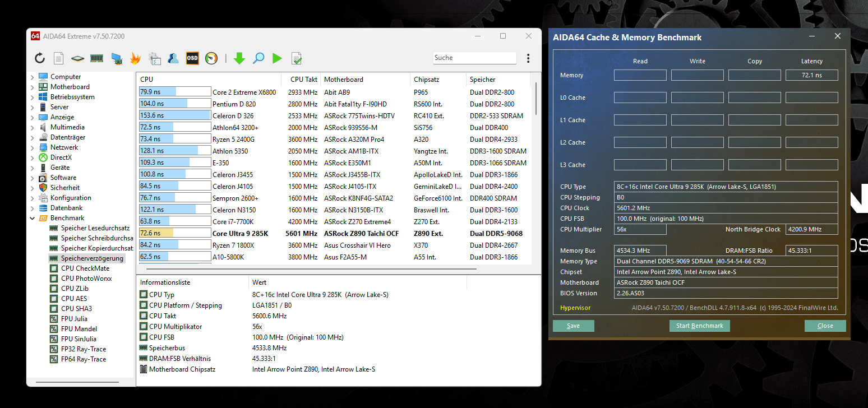Launch the flame stability test icon
Viewport: 868px width, 408px height.
[135, 58]
